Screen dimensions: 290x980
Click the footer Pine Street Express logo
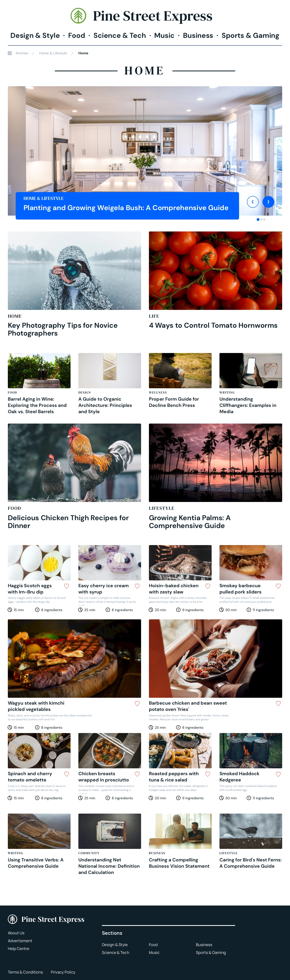(46, 919)
